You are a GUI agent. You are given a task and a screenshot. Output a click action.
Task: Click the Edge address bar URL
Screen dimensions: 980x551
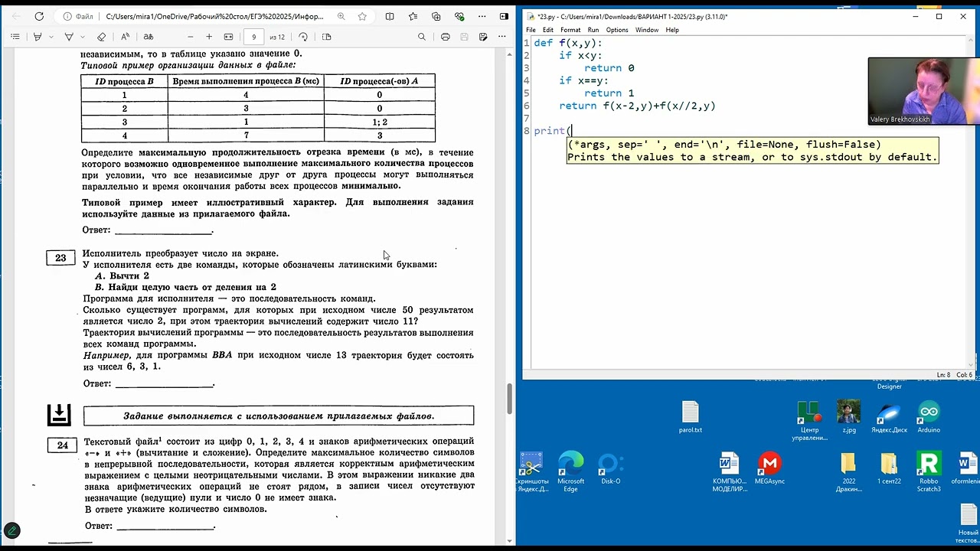[x=214, y=16]
